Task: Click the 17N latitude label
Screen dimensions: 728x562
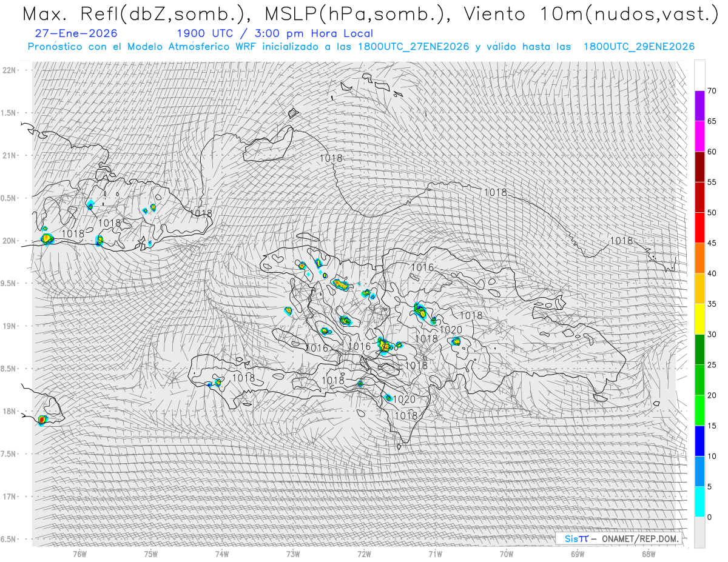Action: click(9, 497)
